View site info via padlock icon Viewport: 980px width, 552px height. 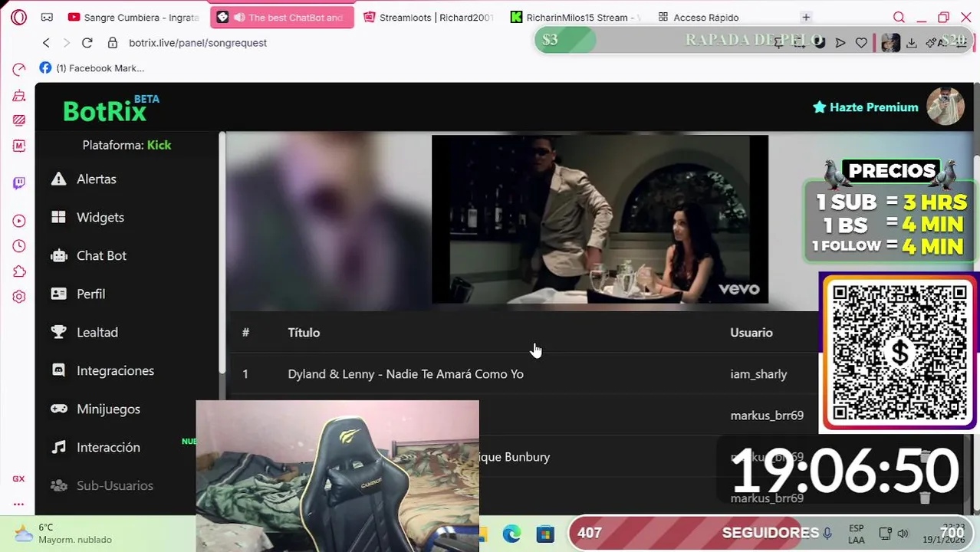click(x=113, y=43)
